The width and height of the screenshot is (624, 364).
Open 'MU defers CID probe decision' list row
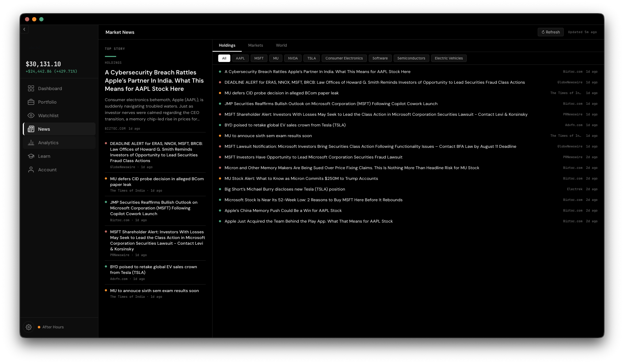pyautogui.click(x=408, y=93)
